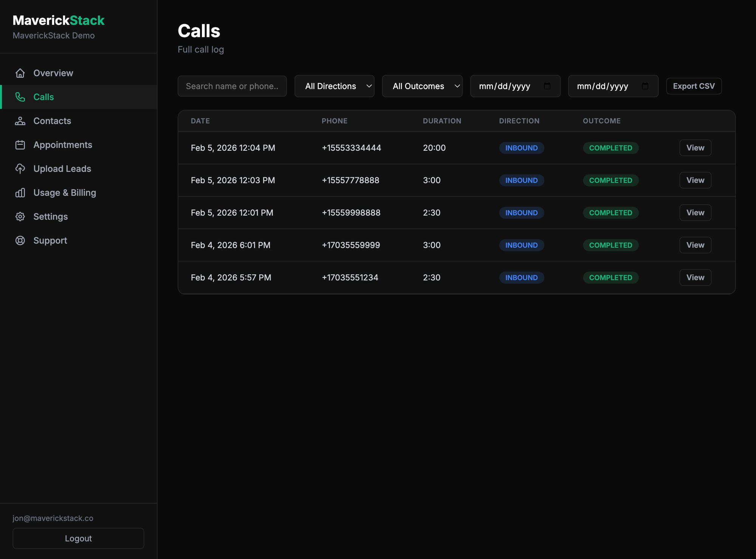
Task: View the Feb 4 call from +17035551234
Action: pyautogui.click(x=695, y=277)
